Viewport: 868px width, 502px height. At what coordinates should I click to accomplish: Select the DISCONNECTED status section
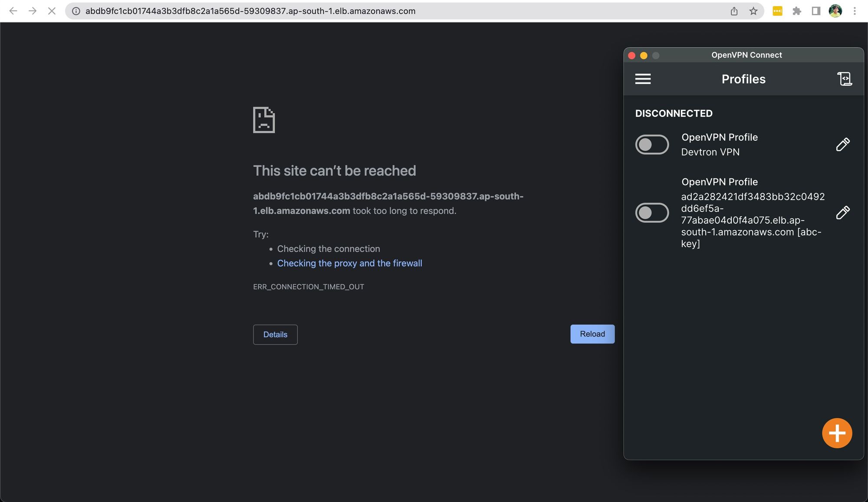pos(674,112)
